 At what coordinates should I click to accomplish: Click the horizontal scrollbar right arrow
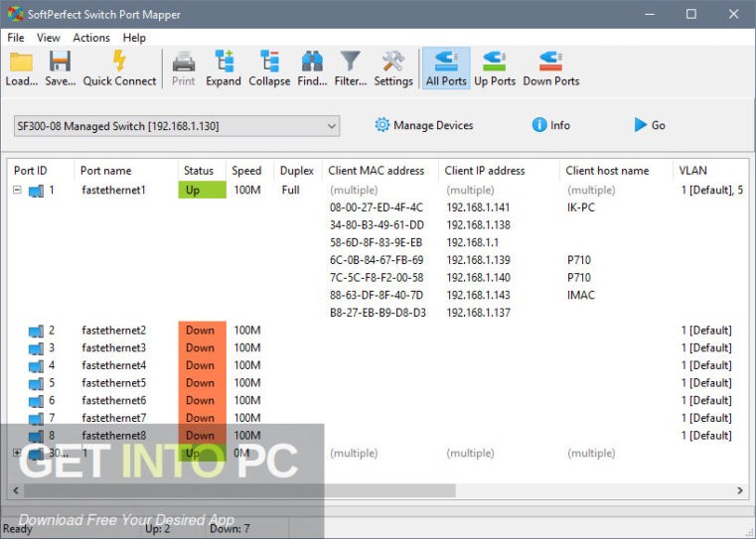[740, 490]
